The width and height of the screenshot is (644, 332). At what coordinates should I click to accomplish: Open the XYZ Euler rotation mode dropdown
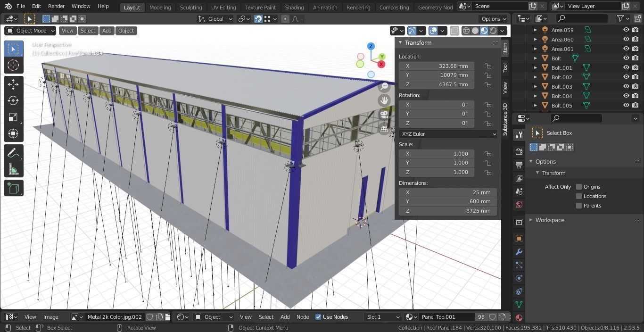(x=448, y=133)
